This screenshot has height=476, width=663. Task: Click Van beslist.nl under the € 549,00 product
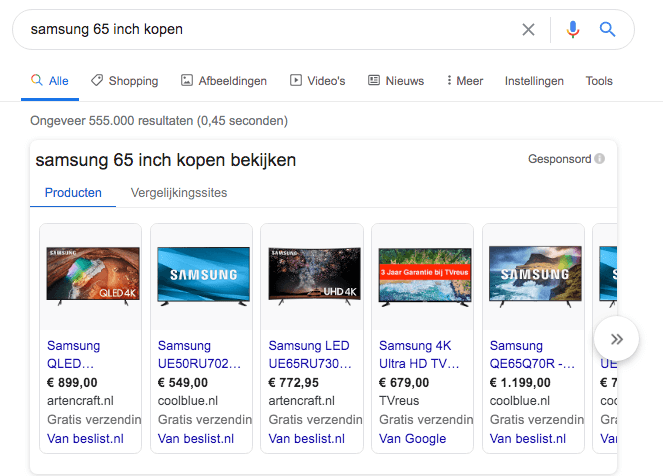pos(196,438)
